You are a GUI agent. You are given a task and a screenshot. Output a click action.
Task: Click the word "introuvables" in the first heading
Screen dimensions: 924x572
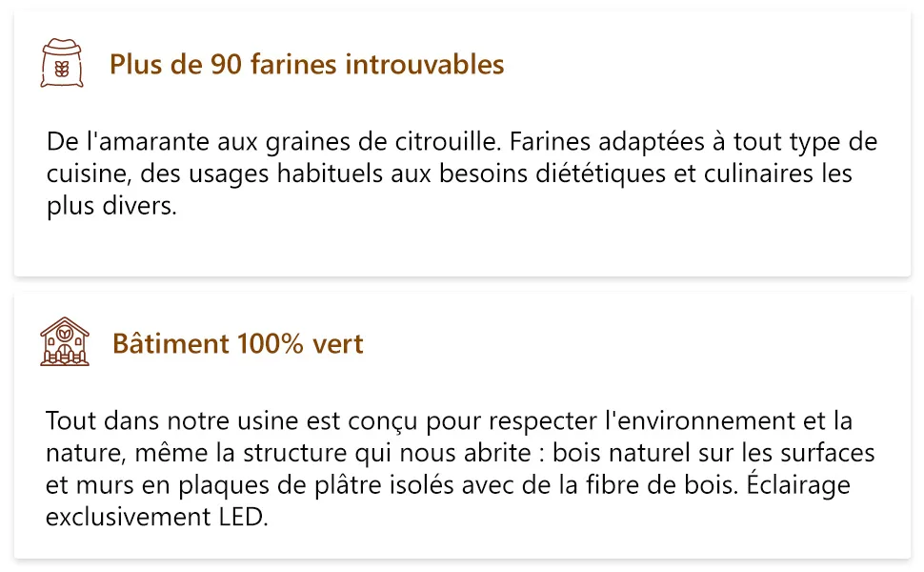424,64
